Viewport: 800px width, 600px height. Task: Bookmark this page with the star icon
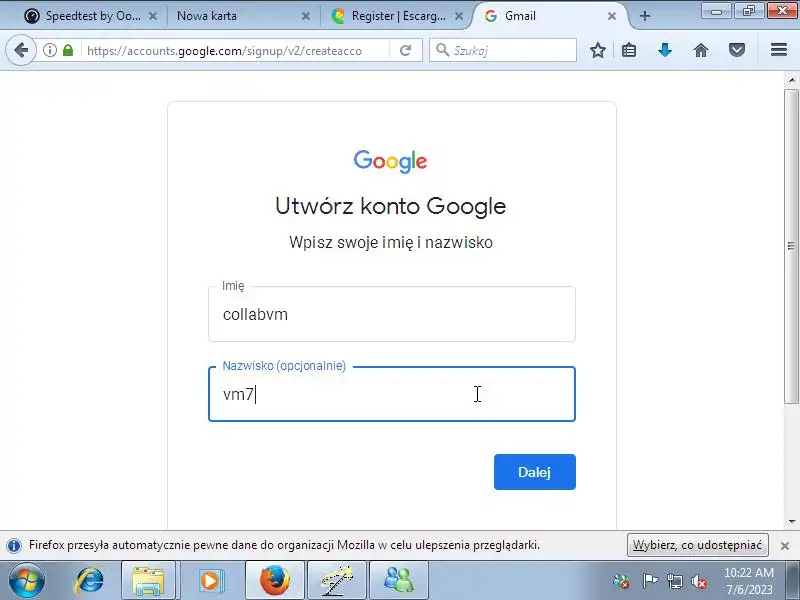598,50
